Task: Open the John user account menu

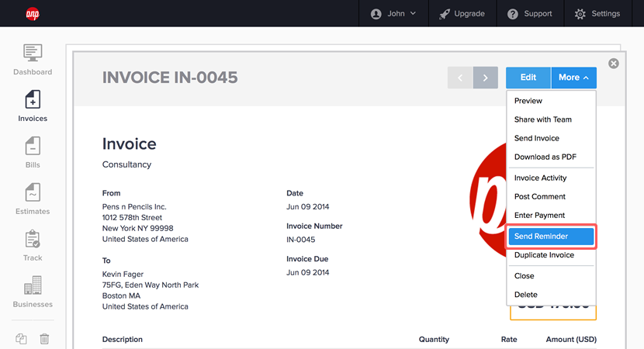Action: pos(393,13)
